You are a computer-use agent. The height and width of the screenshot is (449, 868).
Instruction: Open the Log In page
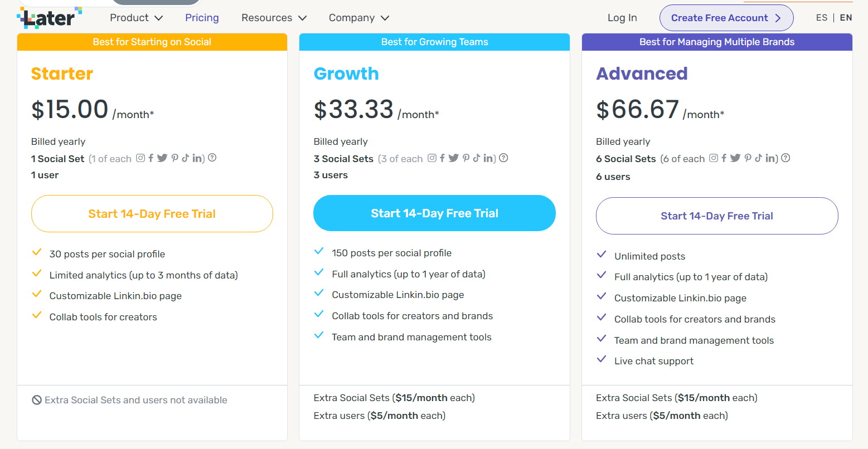pos(622,17)
